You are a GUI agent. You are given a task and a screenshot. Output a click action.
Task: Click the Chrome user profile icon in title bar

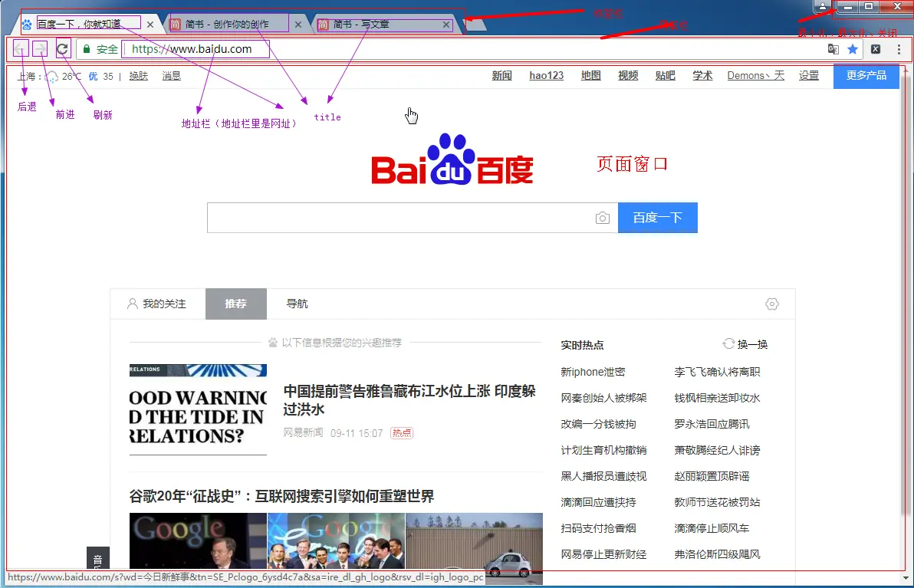tap(823, 6)
